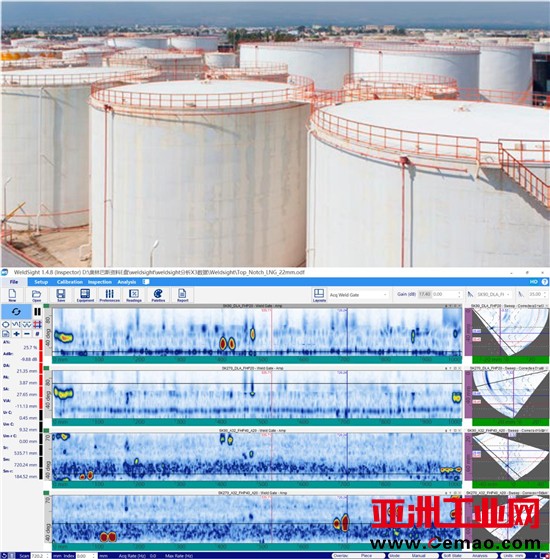Viewport: 550px width, 559px height.
Task: Toggle the red grid cursor icon
Action: coord(37,324)
